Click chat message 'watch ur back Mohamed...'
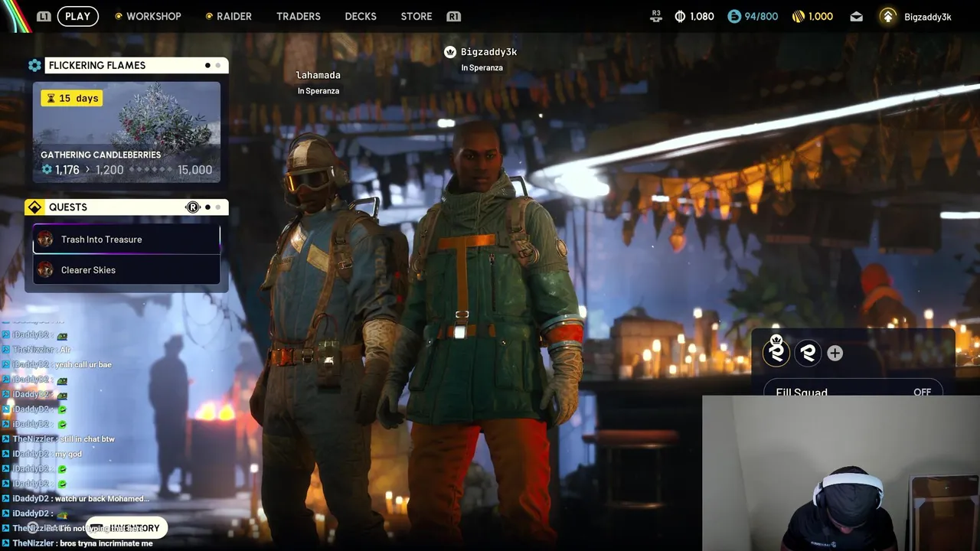This screenshot has width=980, height=551. click(x=103, y=499)
